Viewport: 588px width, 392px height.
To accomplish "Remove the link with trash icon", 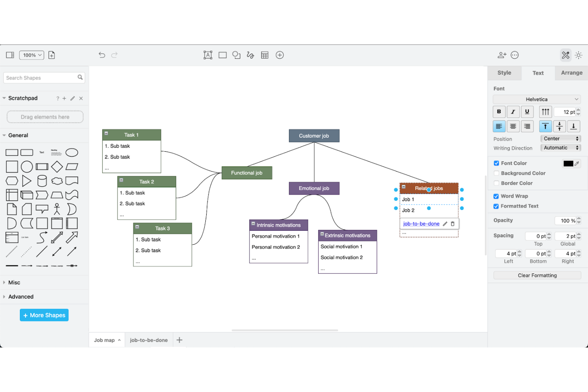I will point(453,224).
